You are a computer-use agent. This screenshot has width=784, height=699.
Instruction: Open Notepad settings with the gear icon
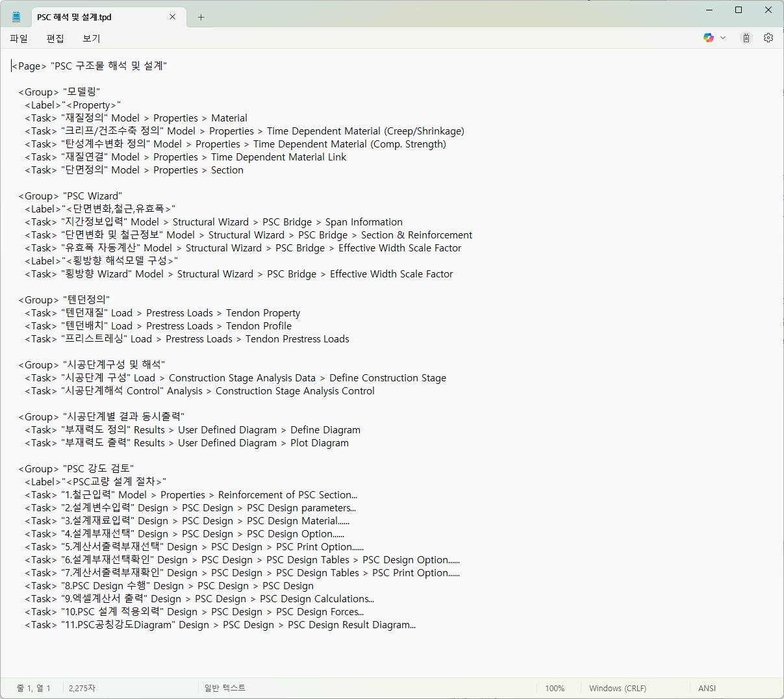[x=768, y=38]
